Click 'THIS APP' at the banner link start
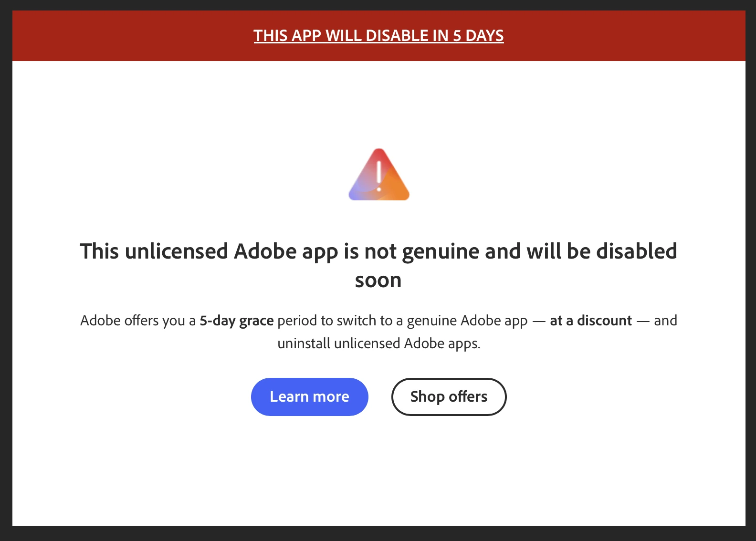 [287, 36]
